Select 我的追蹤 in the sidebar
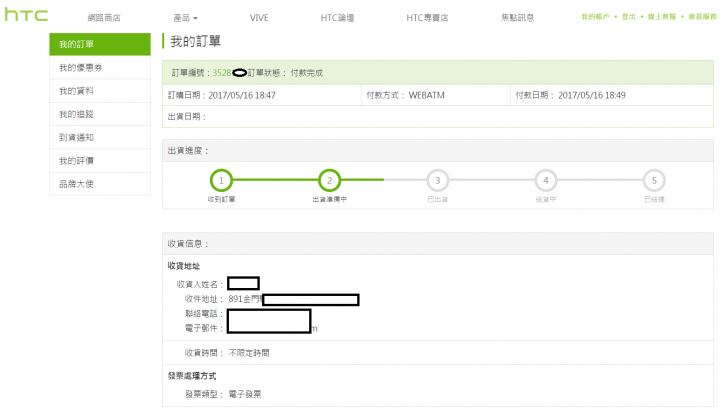 coord(100,114)
